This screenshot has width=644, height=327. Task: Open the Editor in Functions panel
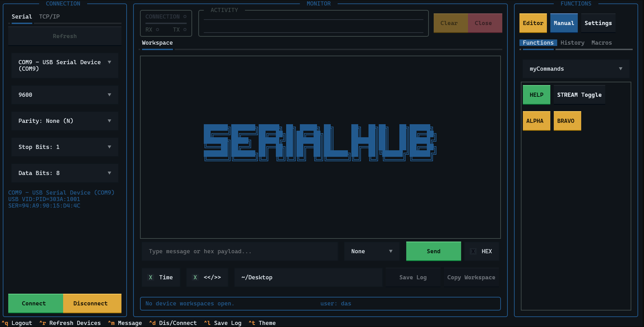click(533, 23)
